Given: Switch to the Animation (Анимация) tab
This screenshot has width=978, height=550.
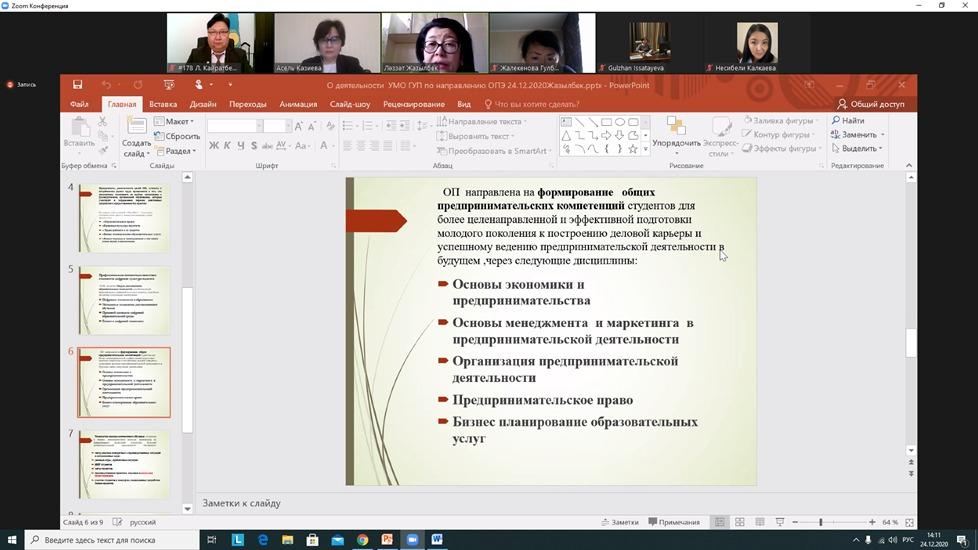Looking at the screenshot, I should (298, 104).
